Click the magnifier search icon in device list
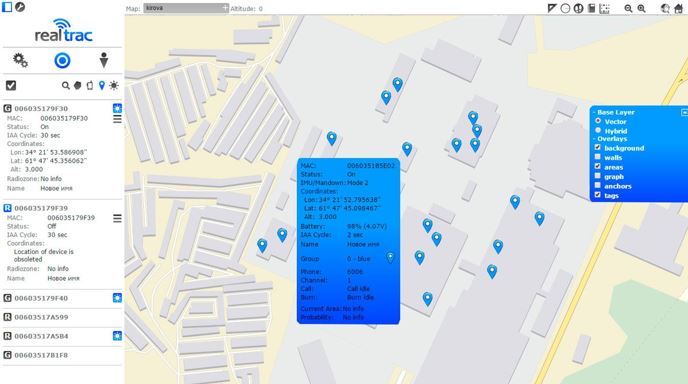Image resolution: width=688 pixels, height=384 pixels. coord(65,86)
